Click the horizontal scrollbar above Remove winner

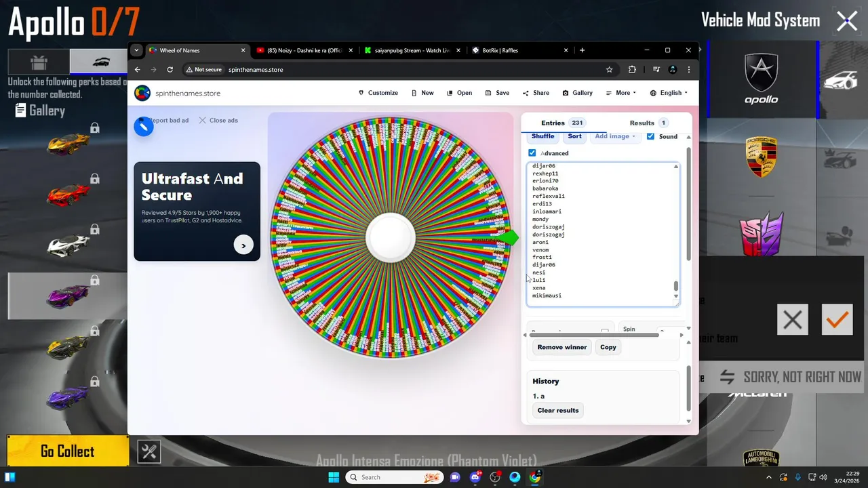click(595, 335)
